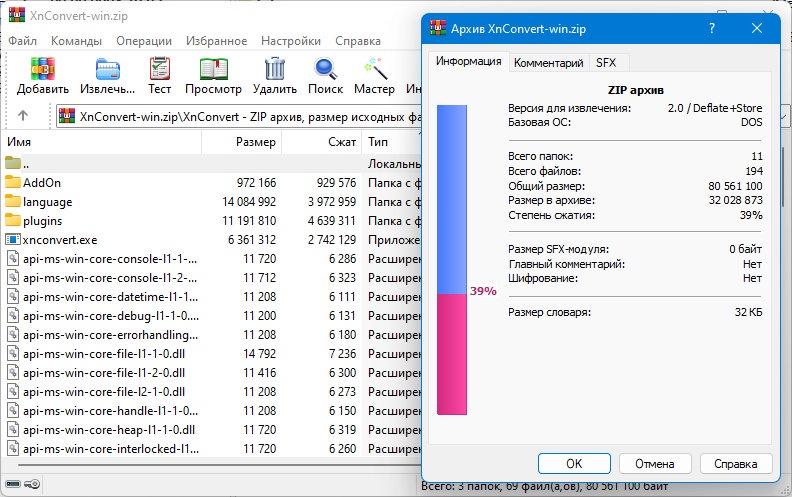The width and height of the screenshot is (792, 497).
Task: Open the Команды menu
Action: [76, 40]
